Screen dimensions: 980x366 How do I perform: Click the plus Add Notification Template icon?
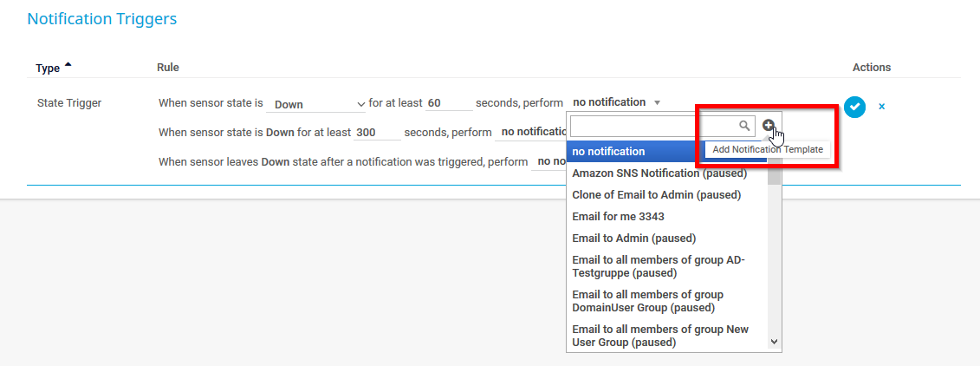(x=768, y=126)
